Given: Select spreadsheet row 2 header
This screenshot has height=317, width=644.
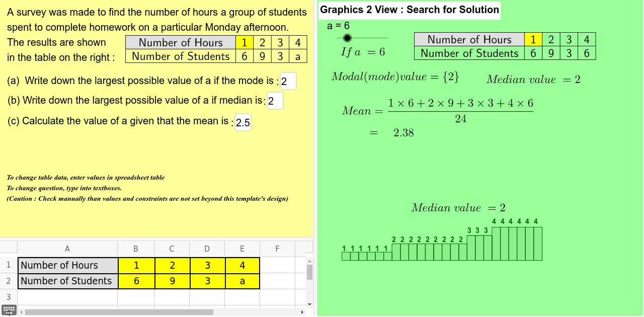Looking at the screenshot, I should click(x=9, y=281).
